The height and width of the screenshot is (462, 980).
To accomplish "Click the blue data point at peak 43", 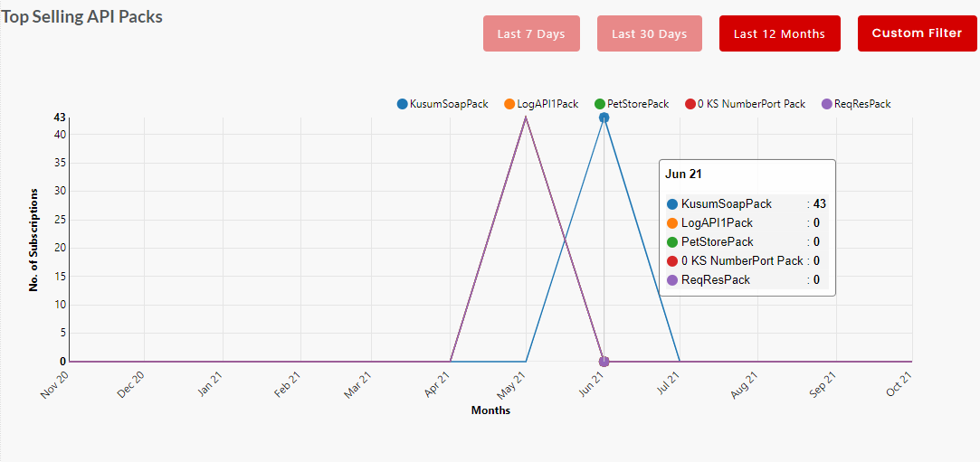I will pyautogui.click(x=604, y=118).
